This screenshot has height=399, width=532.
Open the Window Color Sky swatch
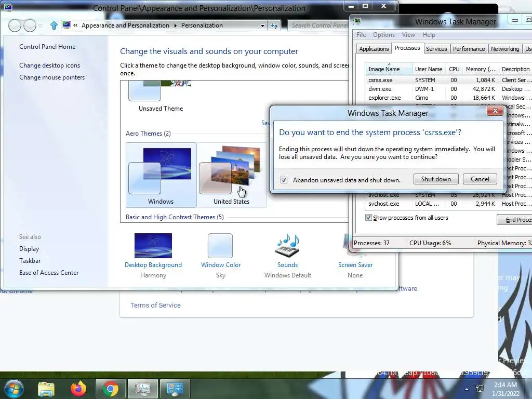click(x=220, y=246)
